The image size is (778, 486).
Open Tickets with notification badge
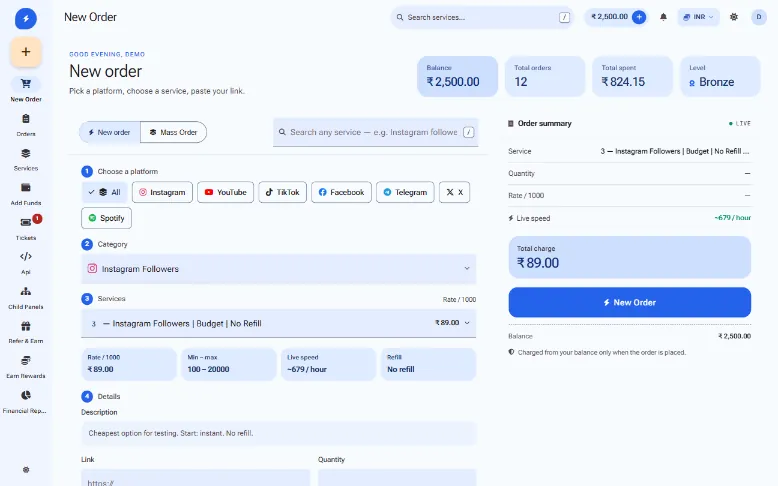26,228
